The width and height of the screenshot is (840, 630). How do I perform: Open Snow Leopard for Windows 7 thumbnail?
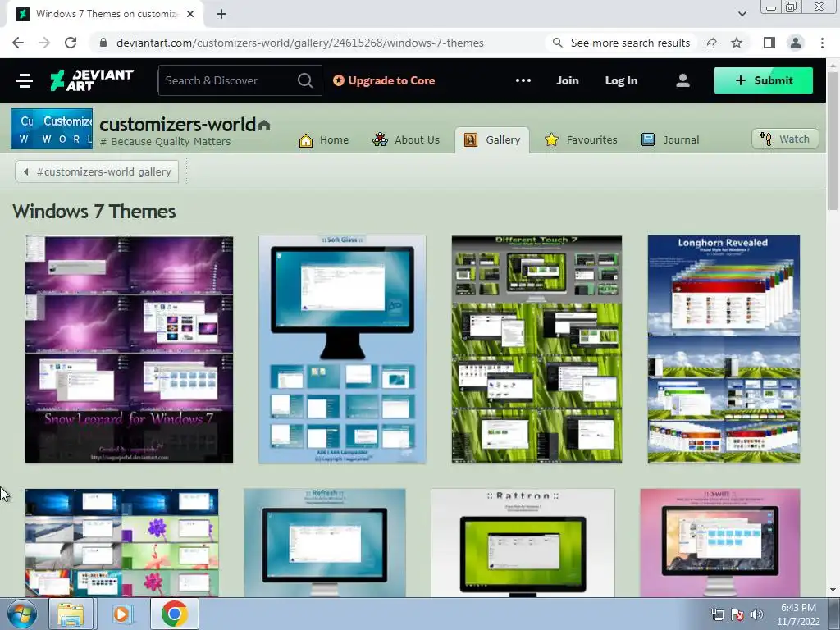click(129, 349)
